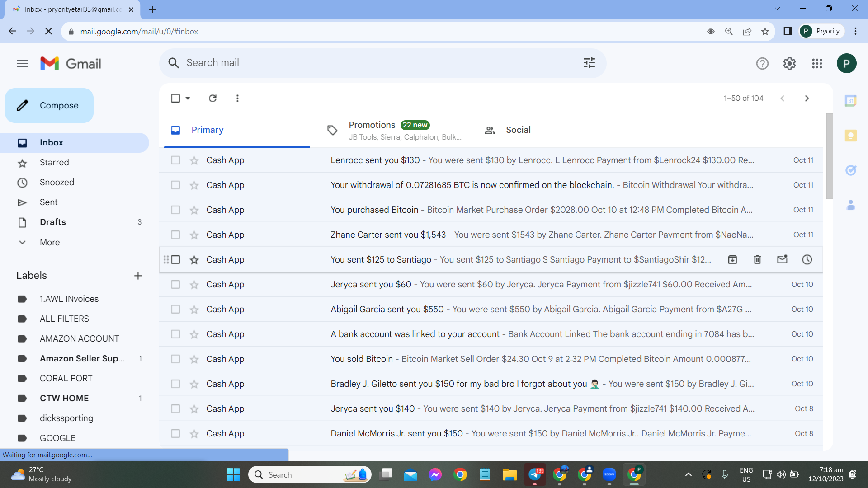Click the inbox vertical scrollbar
Viewport: 868px width, 488px height.
click(829, 156)
